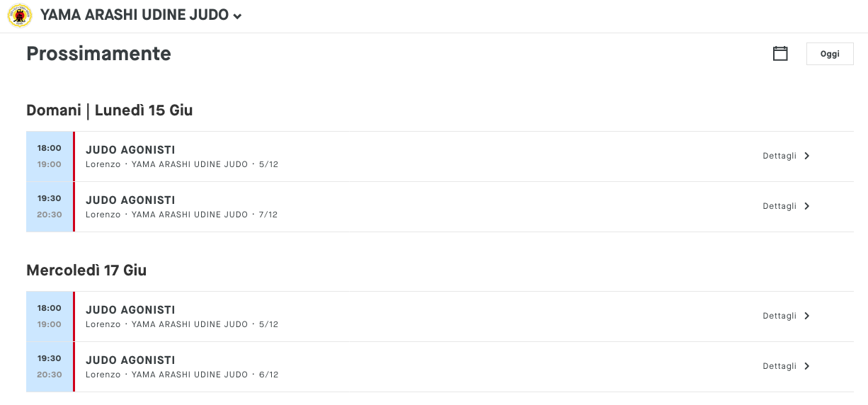Click chevron arrow on Wednesday 18:00 row
The image size is (868, 405).
pos(807,316)
